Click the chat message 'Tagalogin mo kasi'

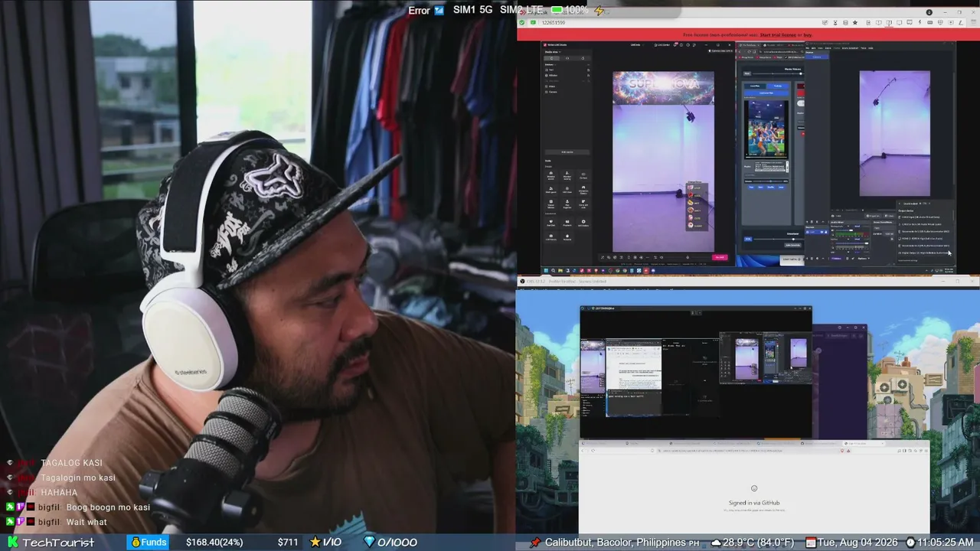[78, 478]
